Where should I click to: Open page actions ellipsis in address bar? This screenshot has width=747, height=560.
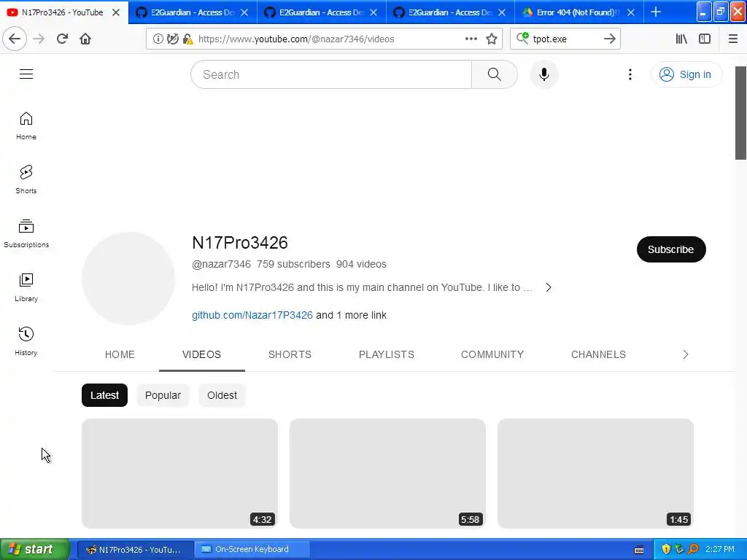pos(471,39)
